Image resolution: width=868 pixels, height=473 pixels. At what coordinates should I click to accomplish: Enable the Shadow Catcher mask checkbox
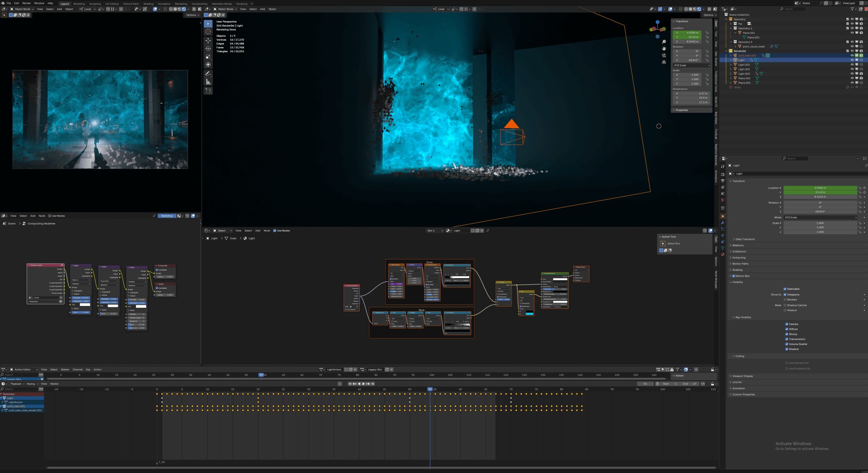(785, 305)
